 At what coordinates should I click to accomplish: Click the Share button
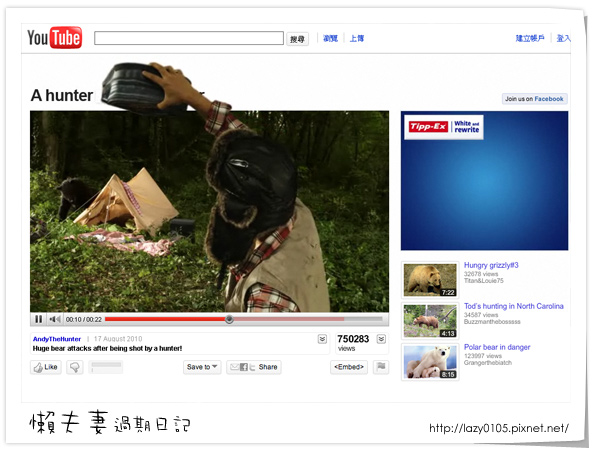coord(254,367)
